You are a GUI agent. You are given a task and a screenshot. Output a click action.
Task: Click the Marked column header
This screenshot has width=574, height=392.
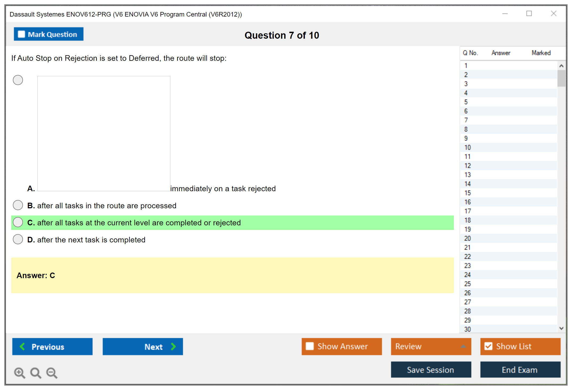tap(541, 53)
